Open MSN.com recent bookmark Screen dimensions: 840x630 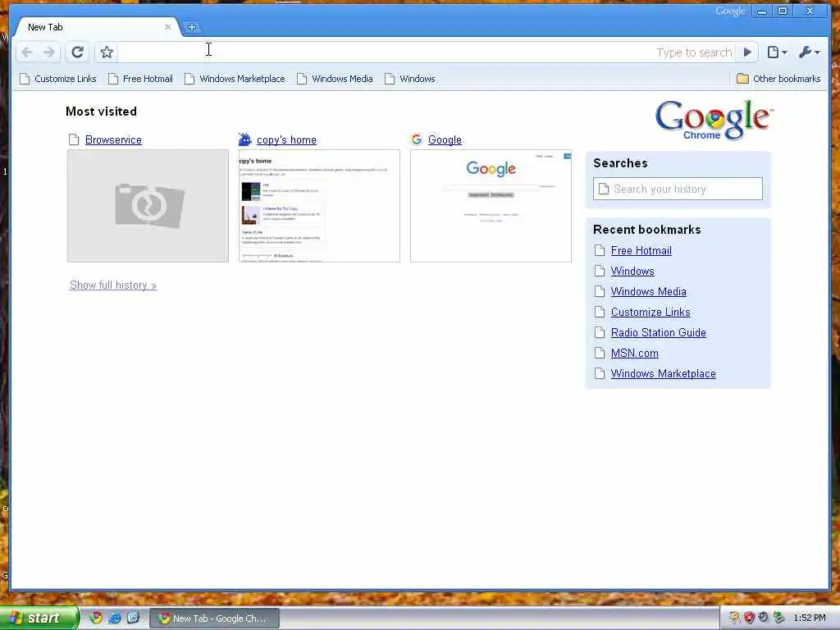[x=635, y=353]
